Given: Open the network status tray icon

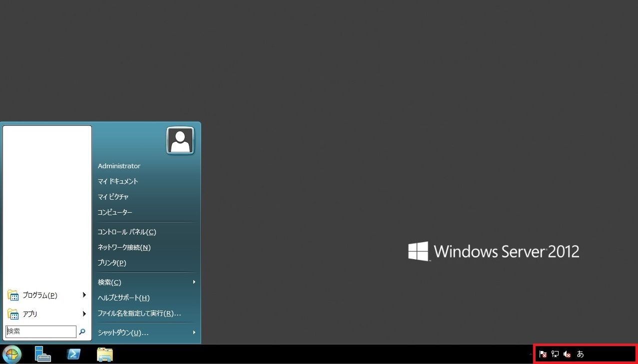Looking at the screenshot, I should pos(555,354).
